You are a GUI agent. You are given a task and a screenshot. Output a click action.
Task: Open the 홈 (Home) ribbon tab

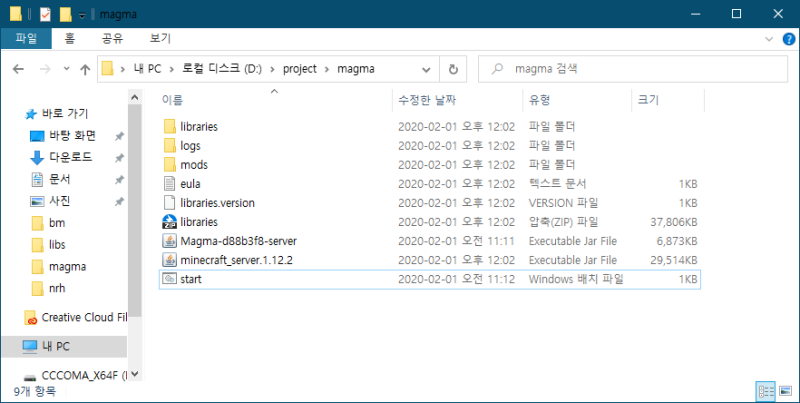pyautogui.click(x=69, y=38)
